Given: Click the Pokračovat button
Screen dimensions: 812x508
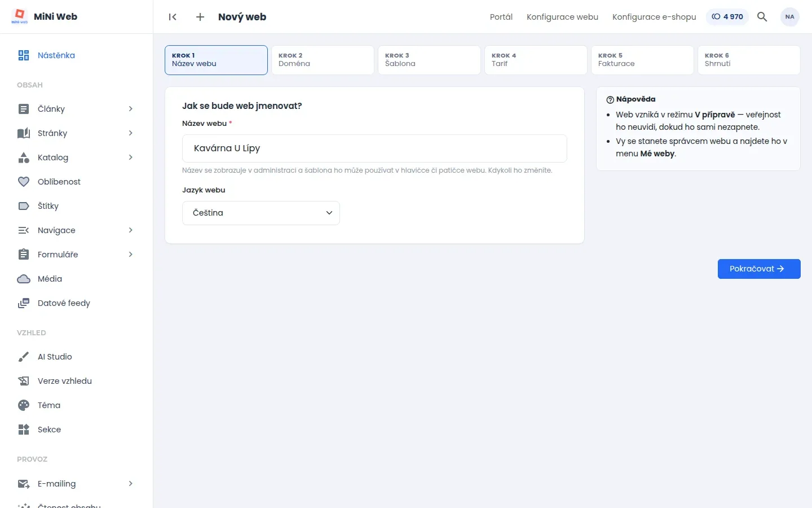Looking at the screenshot, I should pyautogui.click(x=759, y=269).
